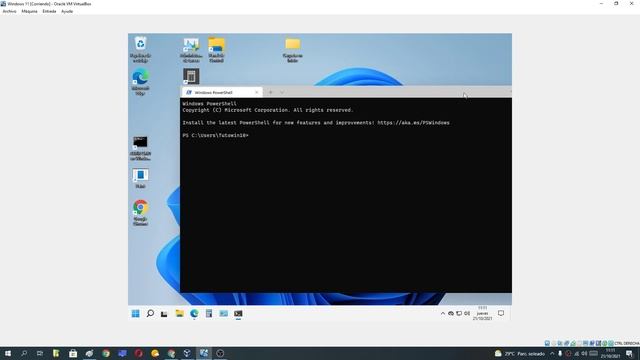The width and height of the screenshot is (640, 360).
Task: Open the host taskbar clock
Action: [611, 353]
